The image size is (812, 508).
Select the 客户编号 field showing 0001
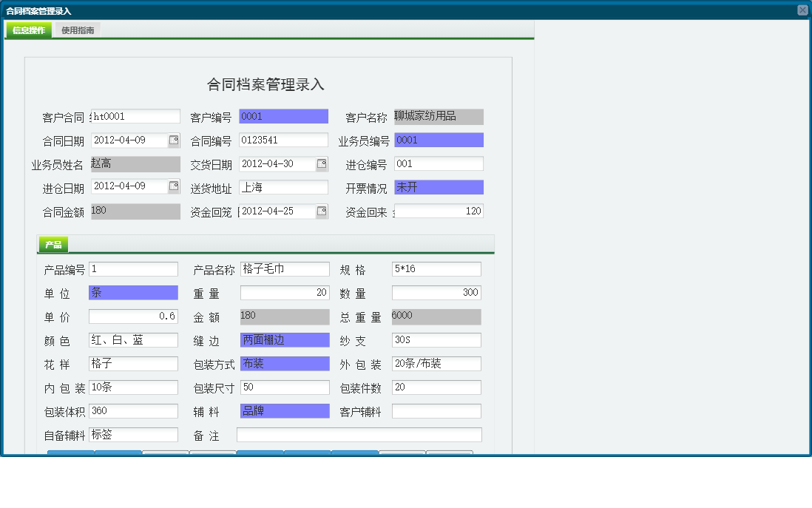click(285, 116)
